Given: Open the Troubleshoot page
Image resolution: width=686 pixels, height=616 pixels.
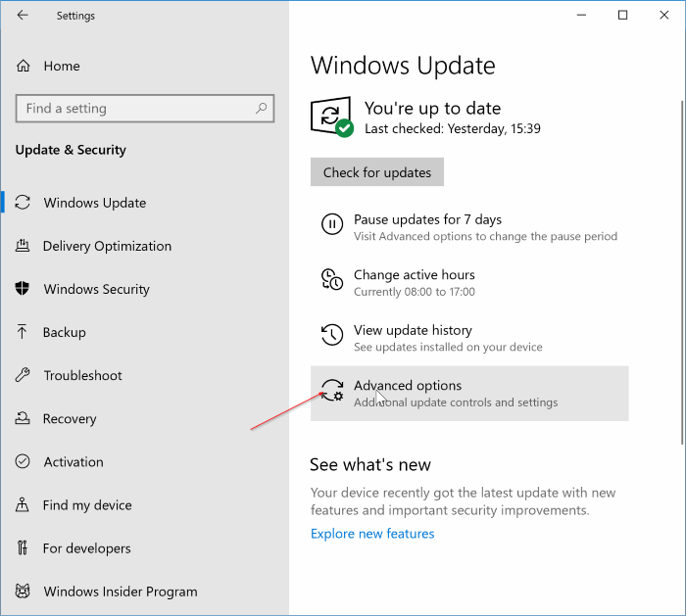Looking at the screenshot, I should pyautogui.click(x=82, y=375).
